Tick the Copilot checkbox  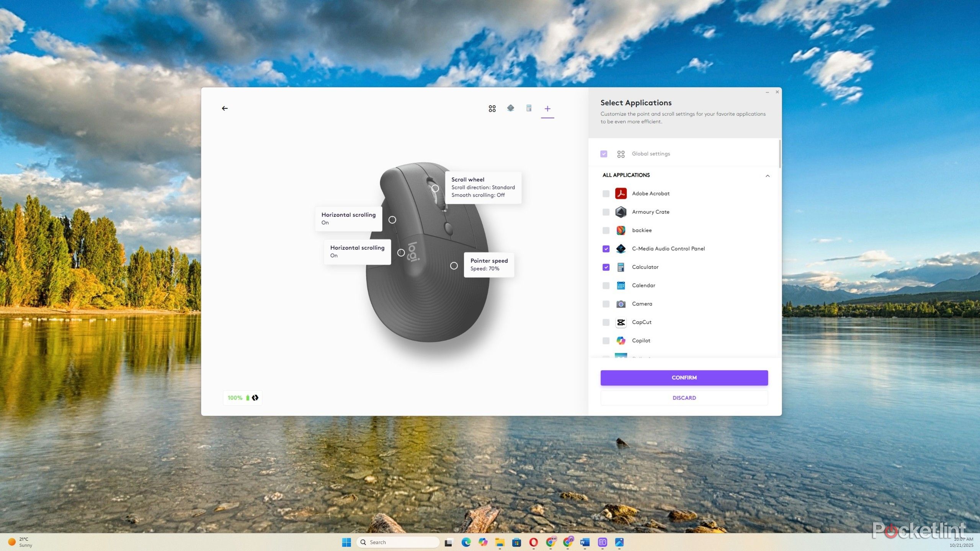tap(606, 341)
